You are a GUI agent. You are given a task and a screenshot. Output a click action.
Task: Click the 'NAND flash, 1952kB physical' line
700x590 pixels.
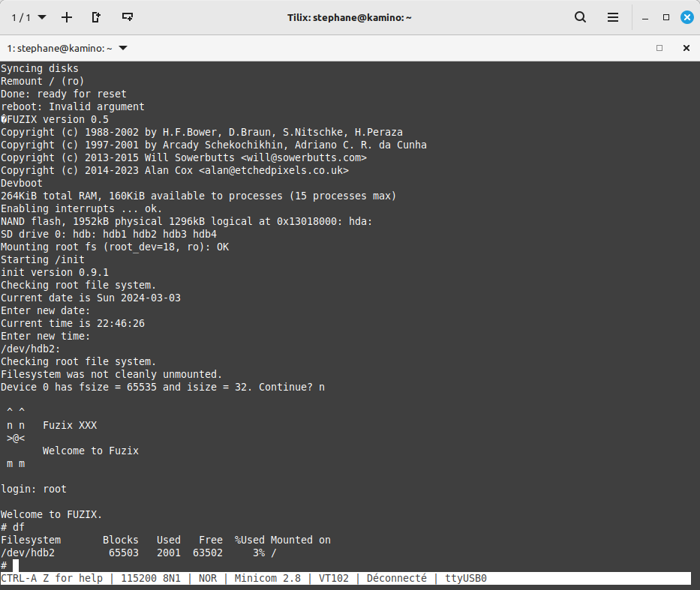[x=186, y=222]
